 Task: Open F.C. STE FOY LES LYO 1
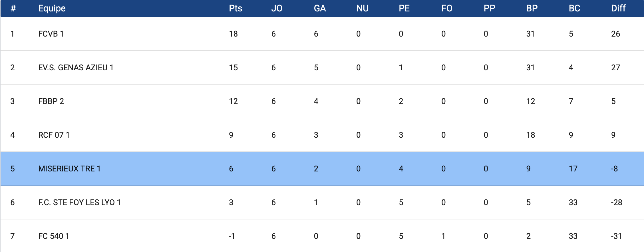(x=79, y=202)
